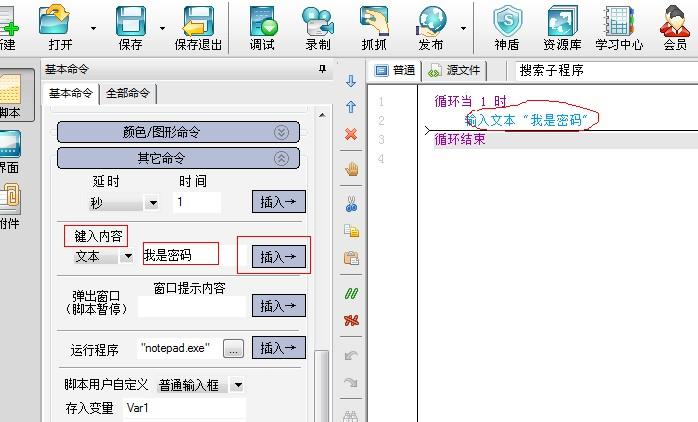This screenshot has width=698, height=422.
Task: Open the 附件 sidebar section
Action: 10,206
